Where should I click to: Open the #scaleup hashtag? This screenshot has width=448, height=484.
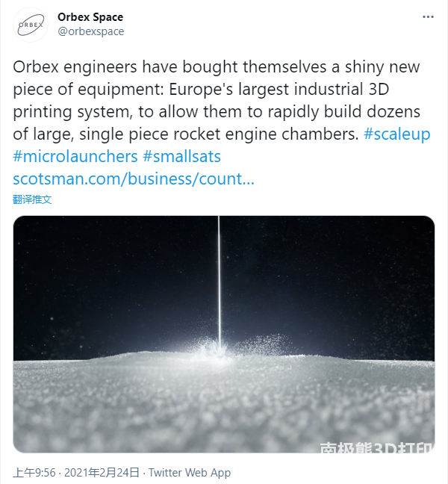point(396,134)
